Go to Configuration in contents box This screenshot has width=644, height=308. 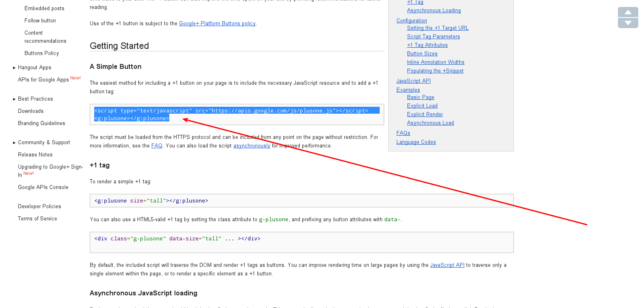coord(412,21)
